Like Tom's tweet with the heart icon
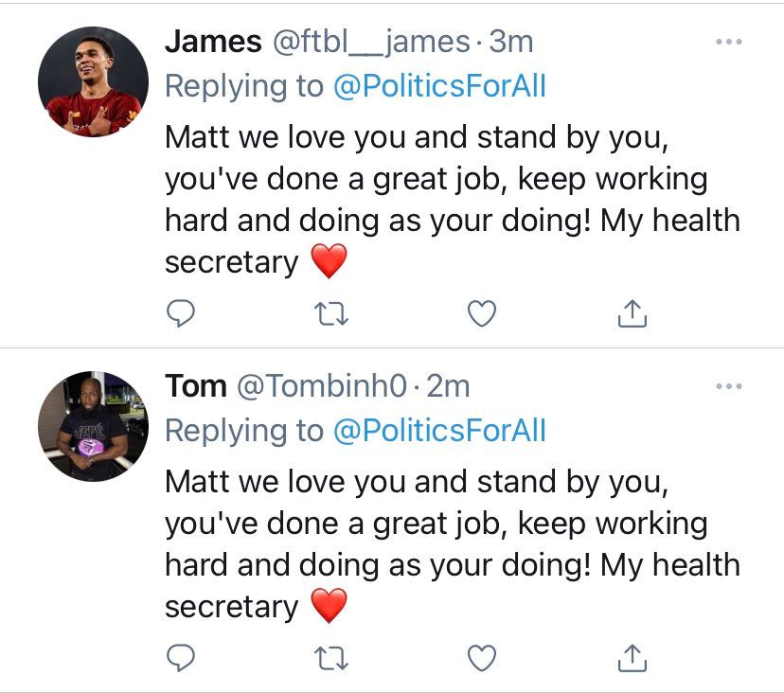The width and height of the screenshot is (784, 693). (483, 657)
